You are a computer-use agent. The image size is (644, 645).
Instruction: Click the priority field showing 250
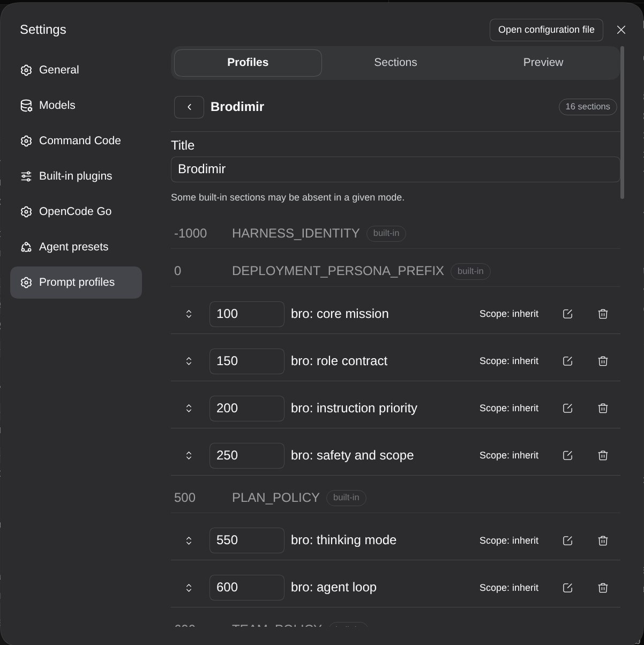tap(247, 456)
